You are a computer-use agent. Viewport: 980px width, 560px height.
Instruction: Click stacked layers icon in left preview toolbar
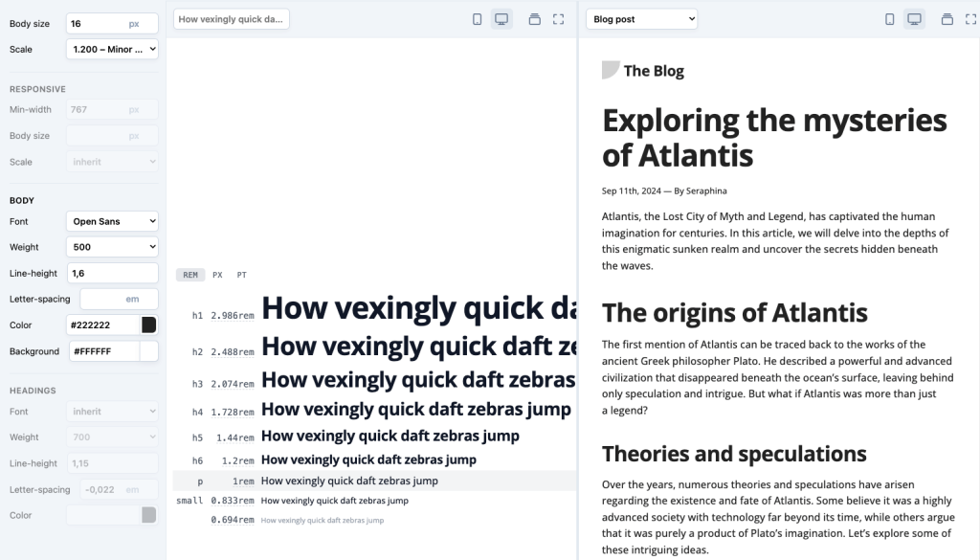(534, 19)
